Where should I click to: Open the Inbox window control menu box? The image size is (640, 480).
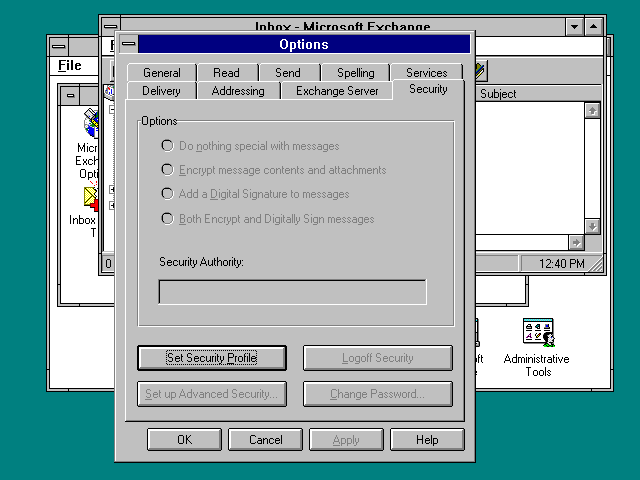pos(110,26)
